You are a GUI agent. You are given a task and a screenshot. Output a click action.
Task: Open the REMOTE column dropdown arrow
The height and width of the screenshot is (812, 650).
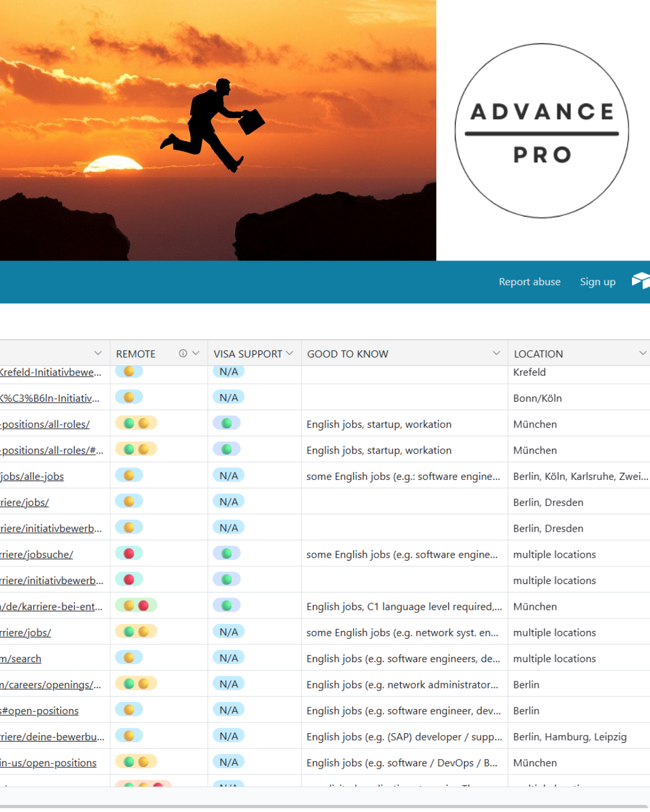196,354
